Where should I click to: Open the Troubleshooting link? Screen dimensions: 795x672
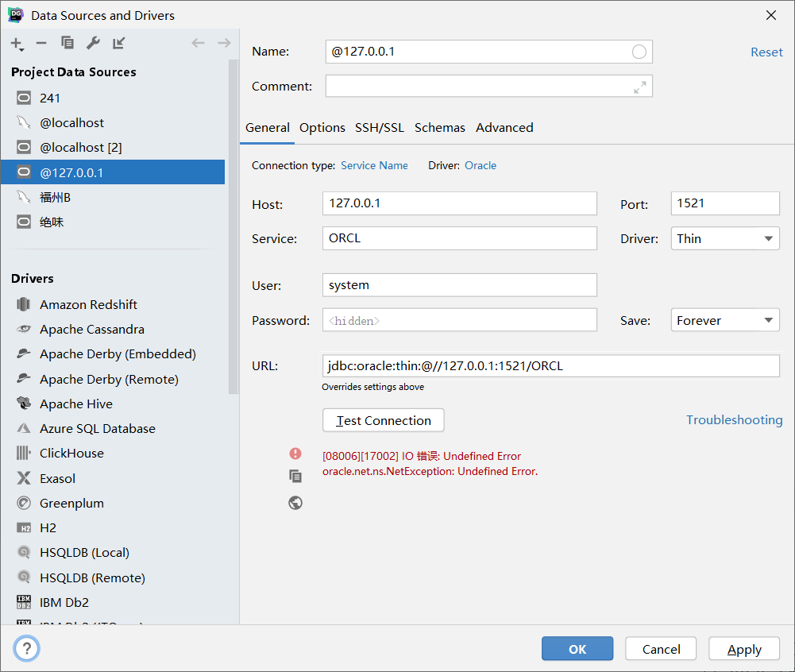tap(734, 420)
